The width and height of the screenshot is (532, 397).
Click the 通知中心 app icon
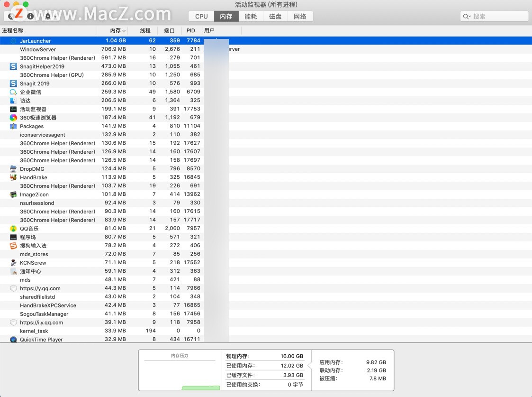click(13, 271)
